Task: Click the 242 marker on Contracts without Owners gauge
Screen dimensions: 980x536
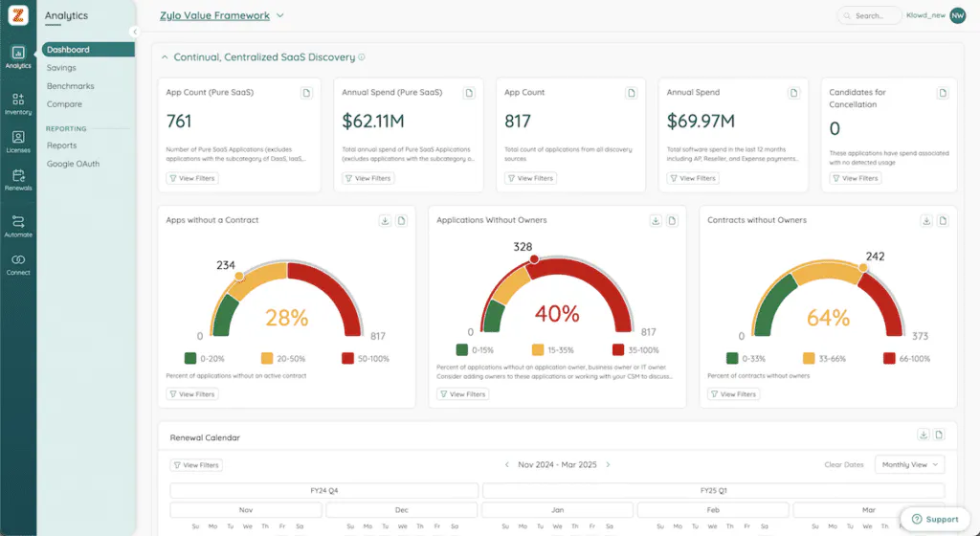Action: coord(863,268)
